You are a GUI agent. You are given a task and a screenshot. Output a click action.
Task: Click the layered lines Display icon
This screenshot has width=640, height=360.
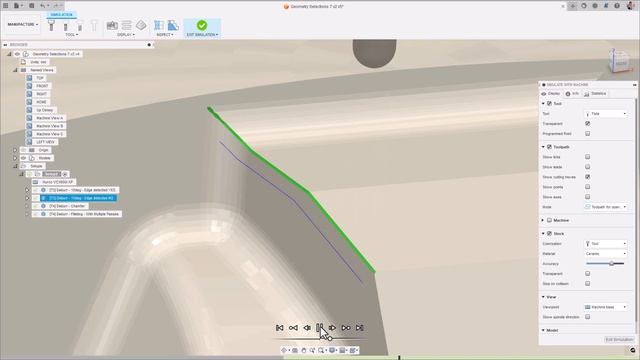127,25
